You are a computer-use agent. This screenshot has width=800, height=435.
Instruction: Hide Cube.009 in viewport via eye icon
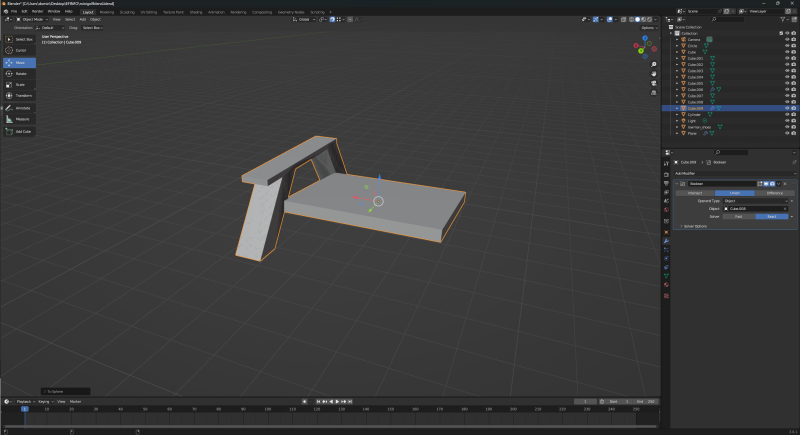pyautogui.click(x=787, y=108)
